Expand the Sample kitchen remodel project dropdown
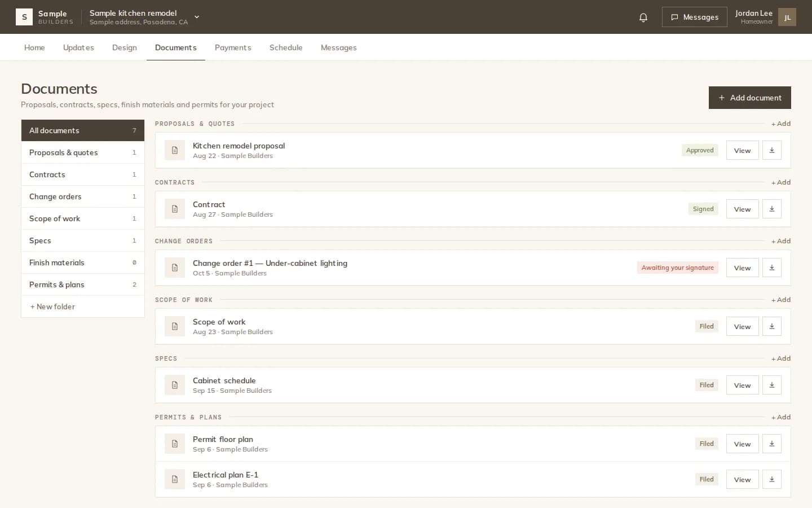Screen dimensions: 812x508 click(144, 17)
